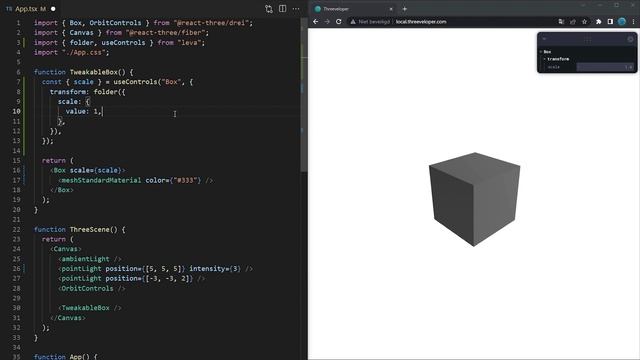
Task: Click the scale label in Leva panel
Action: pyautogui.click(x=553, y=67)
